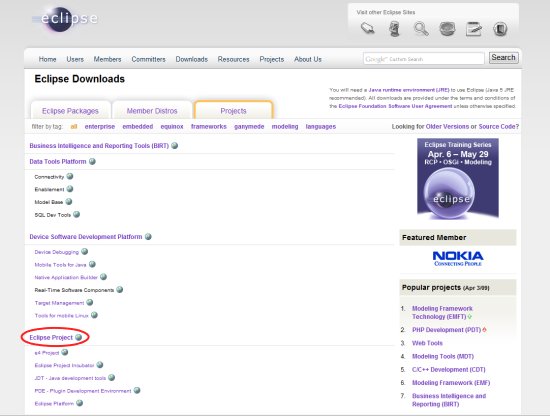Click the first tag-shaped icon under Visit other Eclipse Sites
550x416 pixels.
(x=368, y=28)
